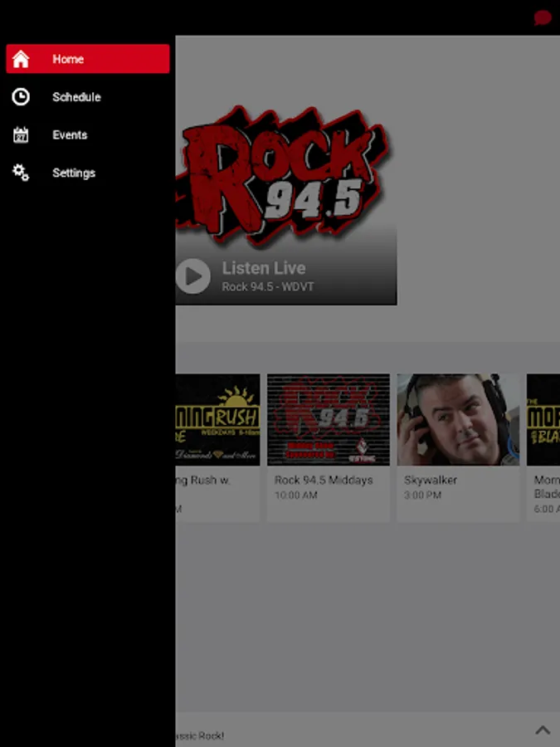The height and width of the screenshot is (747, 560).
Task: Click the Rock 94.5 - WDVT subtitle
Action: coord(268,287)
